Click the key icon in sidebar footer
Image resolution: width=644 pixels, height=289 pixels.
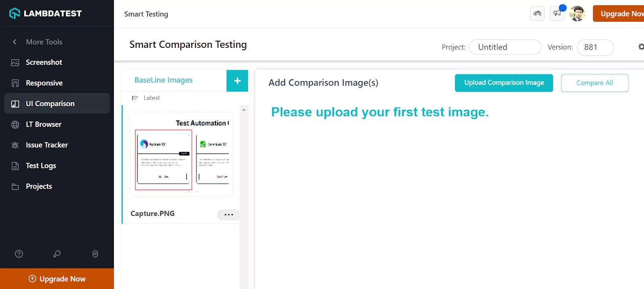(x=57, y=254)
